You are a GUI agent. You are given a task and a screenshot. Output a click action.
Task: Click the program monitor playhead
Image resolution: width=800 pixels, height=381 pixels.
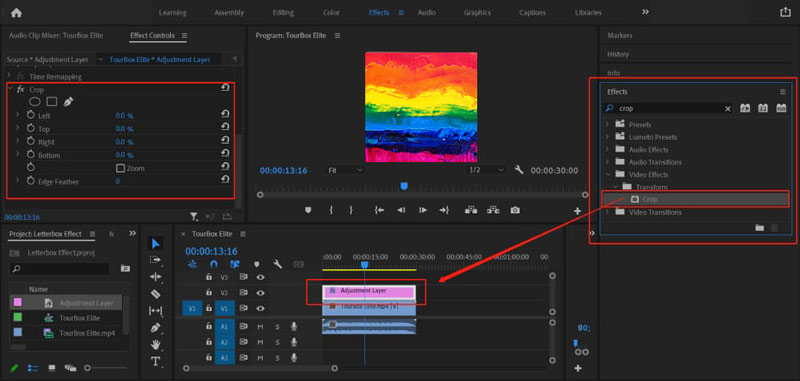click(404, 186)
